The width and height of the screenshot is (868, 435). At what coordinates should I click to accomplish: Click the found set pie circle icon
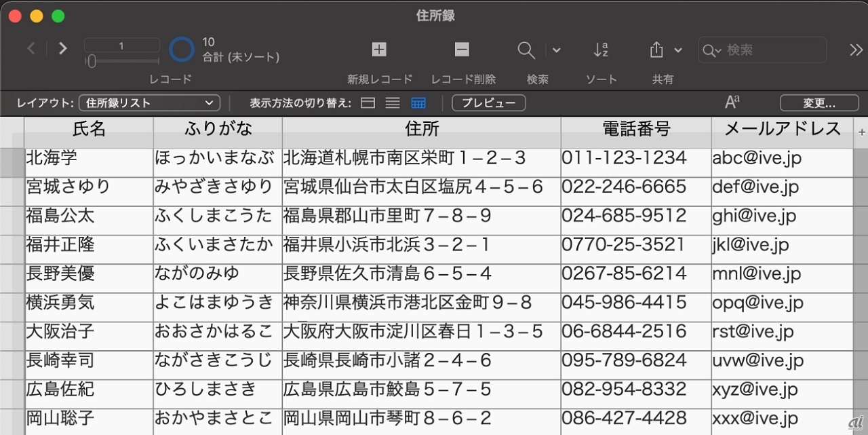182,50
